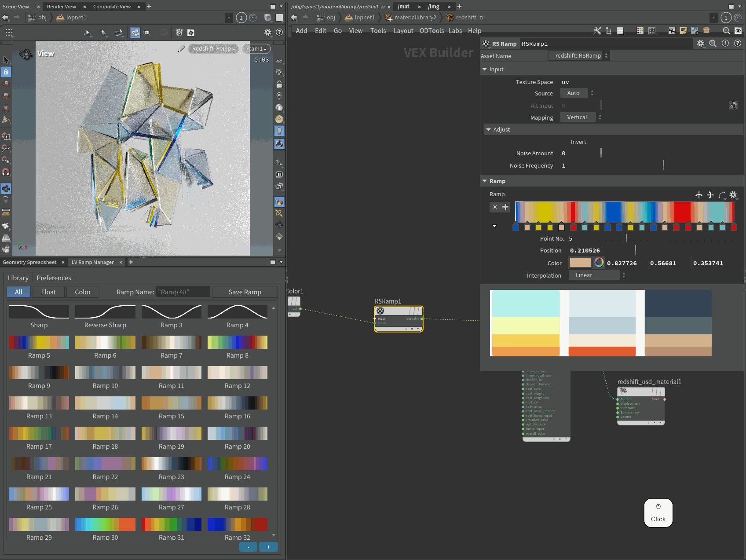Open the network editor tools wrench icon
The height and width of the screenshot is (560, 746).
(x=597, y=31)
